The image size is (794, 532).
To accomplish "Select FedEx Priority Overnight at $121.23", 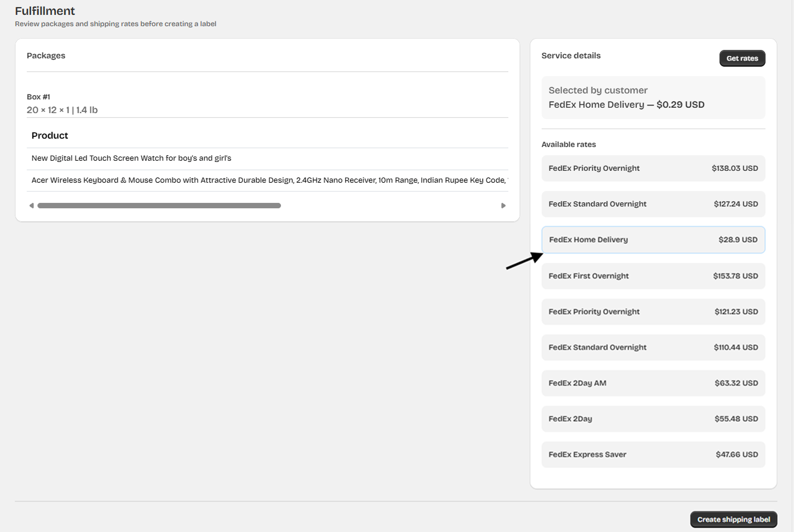I will point(653,312).
